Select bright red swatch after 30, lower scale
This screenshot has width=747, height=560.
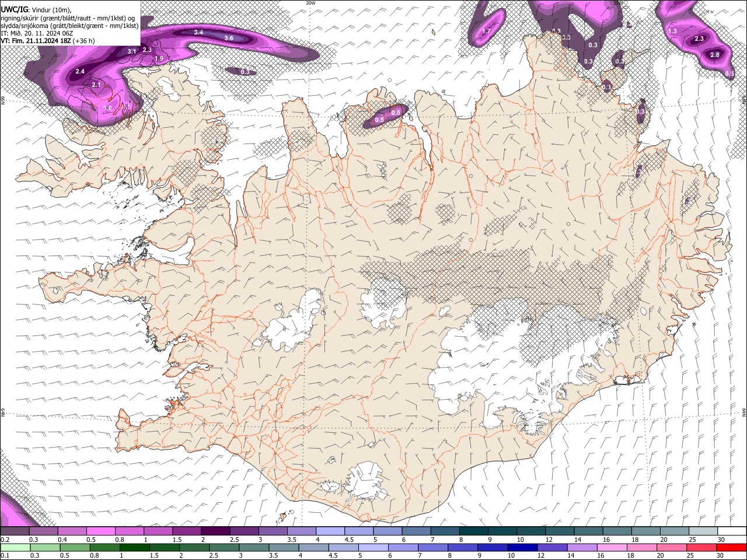(x=732, y=547)
